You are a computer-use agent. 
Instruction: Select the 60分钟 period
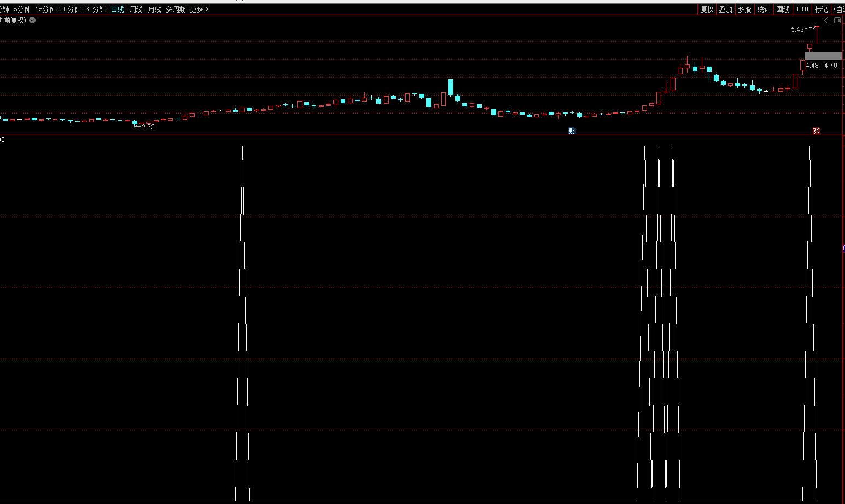coord(96,9)
